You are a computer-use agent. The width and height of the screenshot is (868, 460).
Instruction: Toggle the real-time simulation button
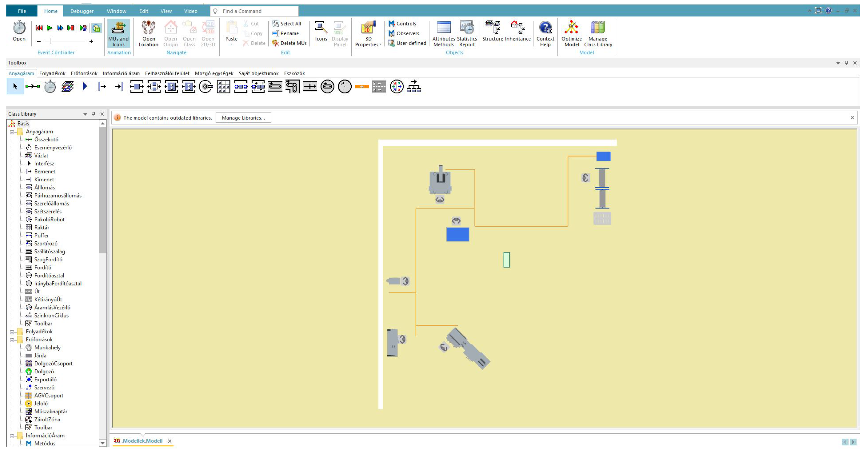(96, 28)
